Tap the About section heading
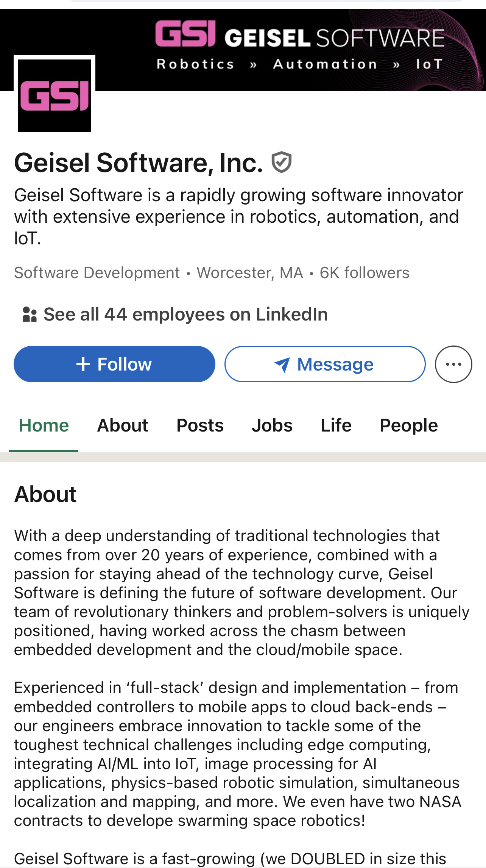The image size is (486, 868). click(x=45, y=494)
